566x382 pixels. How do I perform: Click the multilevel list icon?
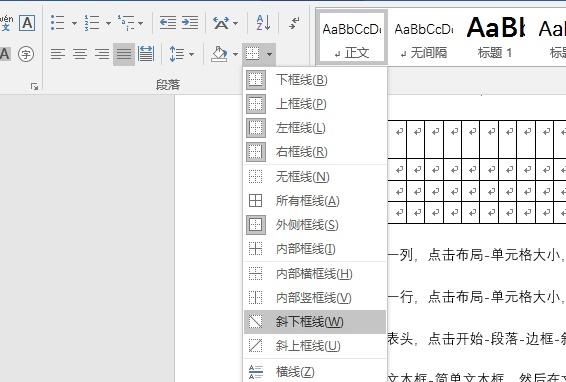point(126,23)
